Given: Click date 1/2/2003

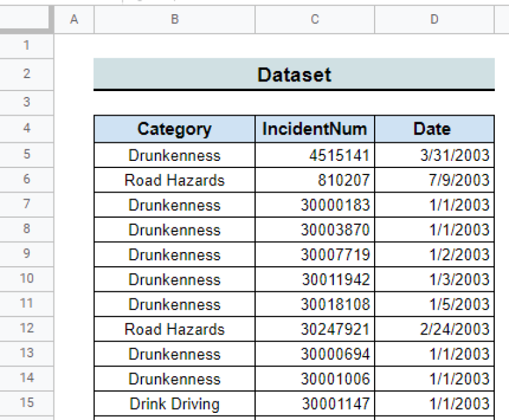Looking at the screenshot, I should point(434,255).
